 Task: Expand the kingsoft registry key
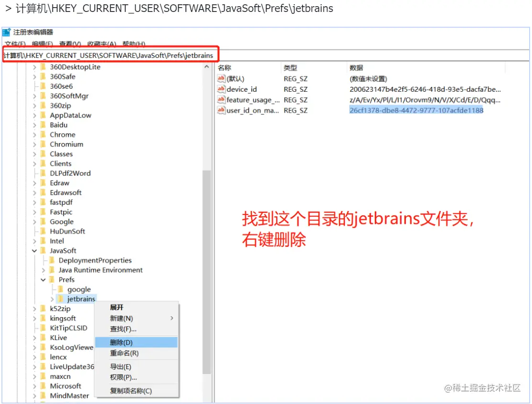click(34, 319)
